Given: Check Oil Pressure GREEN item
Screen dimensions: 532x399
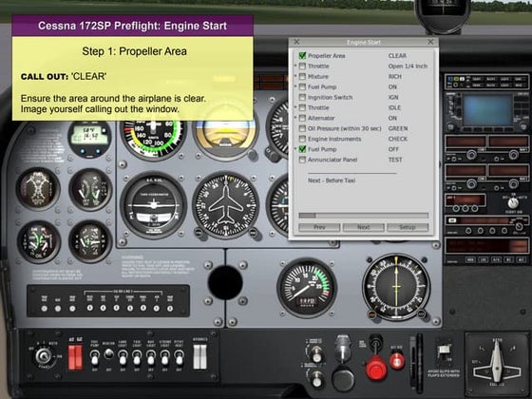Looking at the screenshot, I should pos(302,128).
